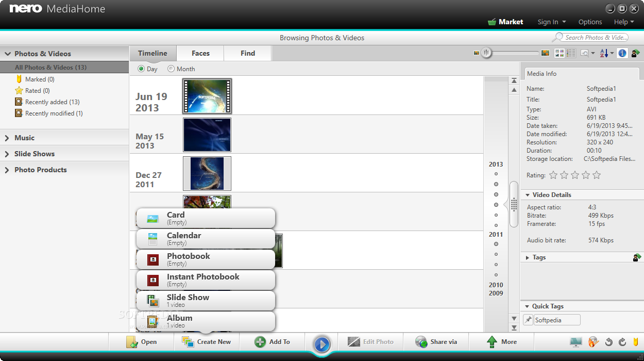Switch to the Faces tab
Viewport: 644px width, 361px height.
pyautogui.click(x=200, y=53)
